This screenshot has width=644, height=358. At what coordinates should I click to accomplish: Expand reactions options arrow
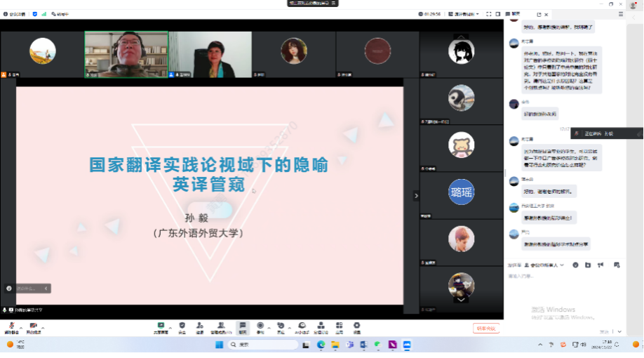point(289,328)
